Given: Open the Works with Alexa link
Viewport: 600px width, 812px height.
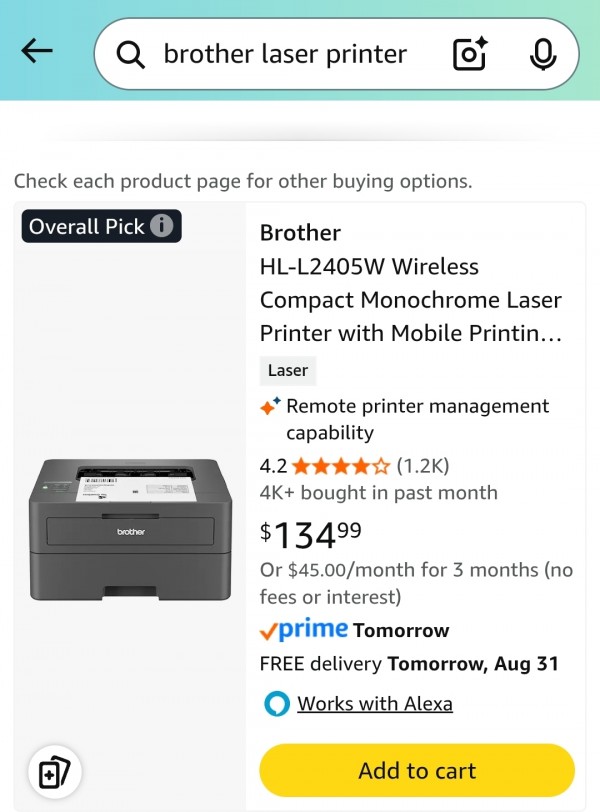Looking at the screenshot, I should 375,704.
